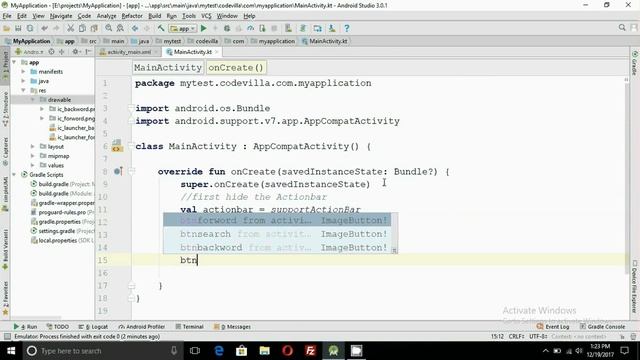
Task: Click the gutter class icon on line 6
Action: [x=117, y=146]
